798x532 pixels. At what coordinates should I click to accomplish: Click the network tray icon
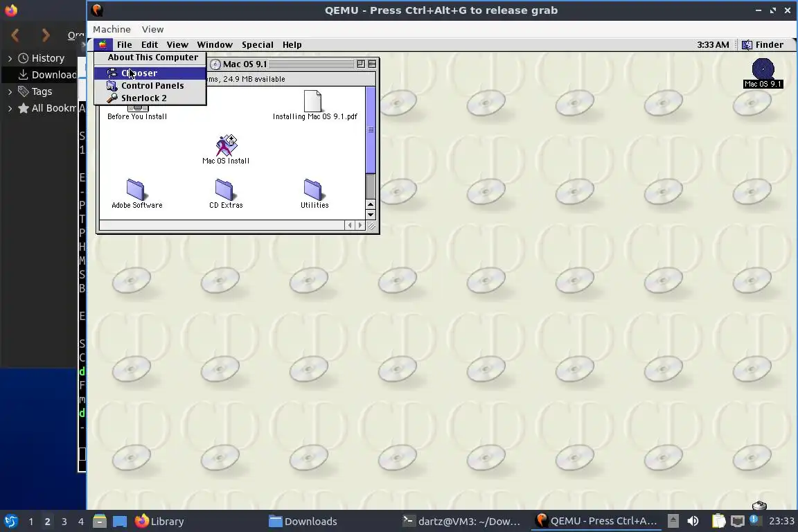pos(738,521)
